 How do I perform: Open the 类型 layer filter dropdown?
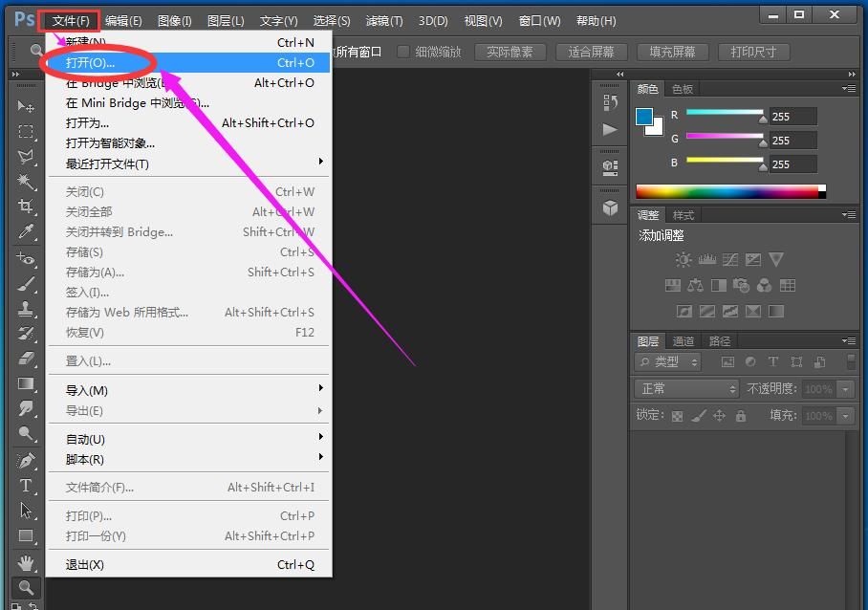click(x=667, y=362)
